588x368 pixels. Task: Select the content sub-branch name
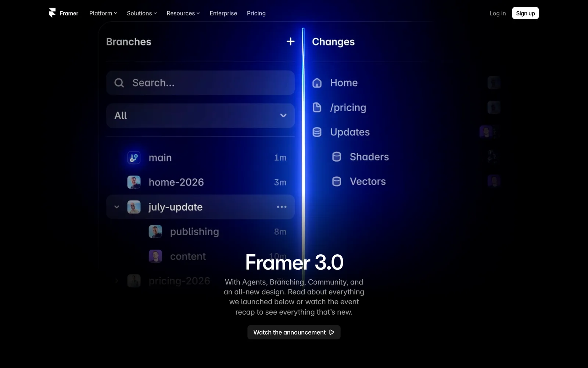pos(188,256)
